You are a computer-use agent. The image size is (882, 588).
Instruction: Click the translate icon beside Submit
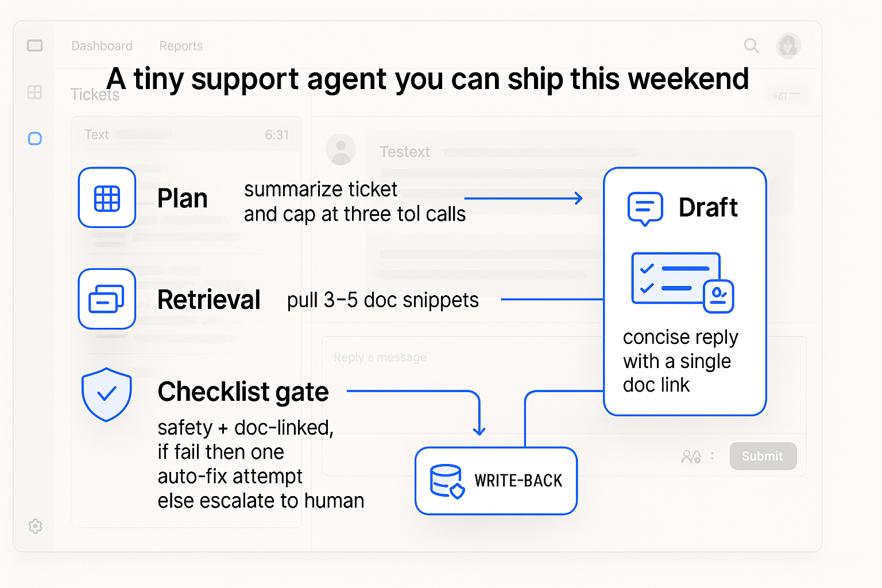[691, 457]
